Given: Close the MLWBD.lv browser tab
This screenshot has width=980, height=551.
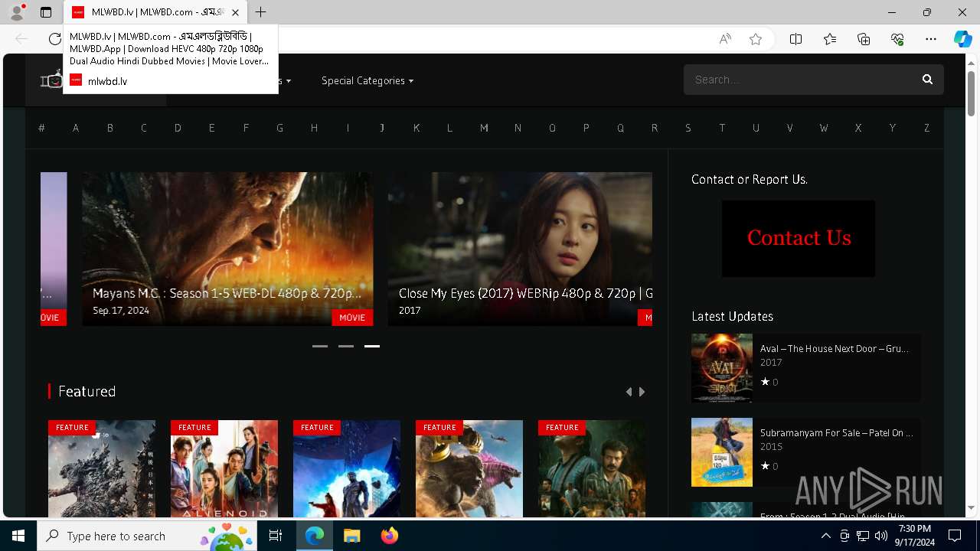Looking at the screenshot, I should [x=235, y=12].
